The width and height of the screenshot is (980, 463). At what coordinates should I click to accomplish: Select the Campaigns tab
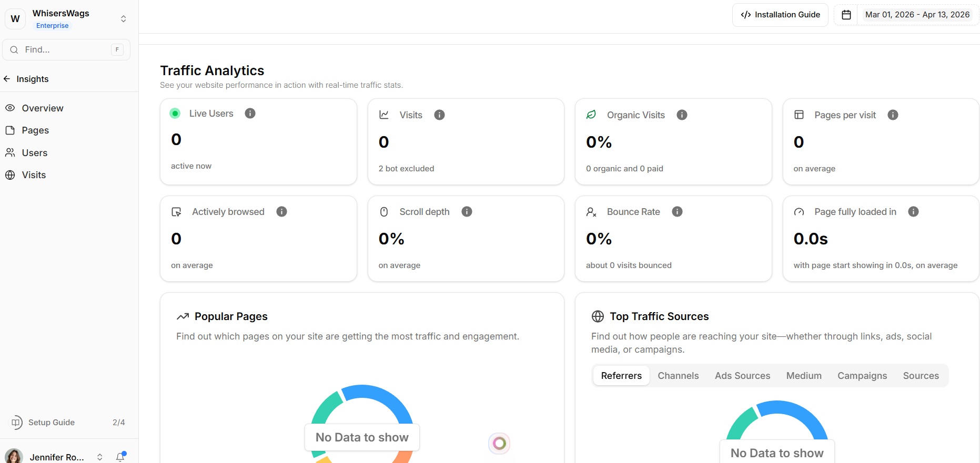click(x=862, y=376)
